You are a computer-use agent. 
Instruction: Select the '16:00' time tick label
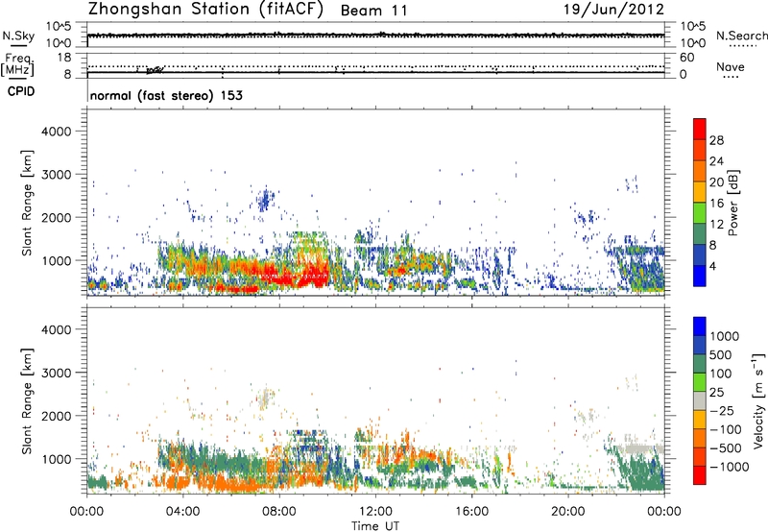pyautogui.click(x=471, y=512)
